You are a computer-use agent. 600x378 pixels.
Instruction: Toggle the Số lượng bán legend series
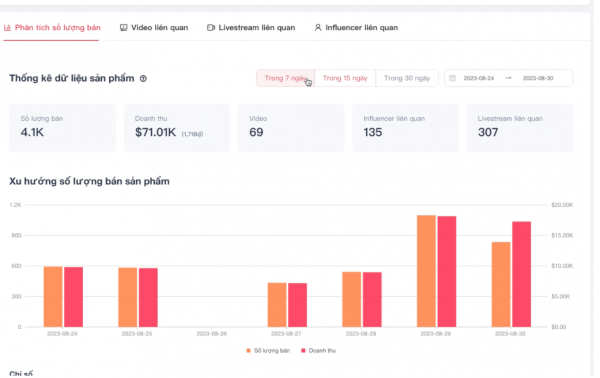[x=268, y=350]
